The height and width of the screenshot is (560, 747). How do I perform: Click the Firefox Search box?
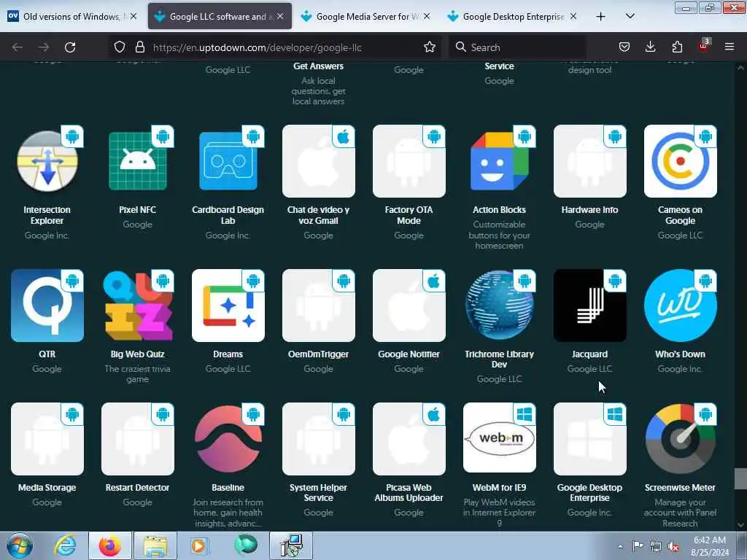tap(517, 47)
